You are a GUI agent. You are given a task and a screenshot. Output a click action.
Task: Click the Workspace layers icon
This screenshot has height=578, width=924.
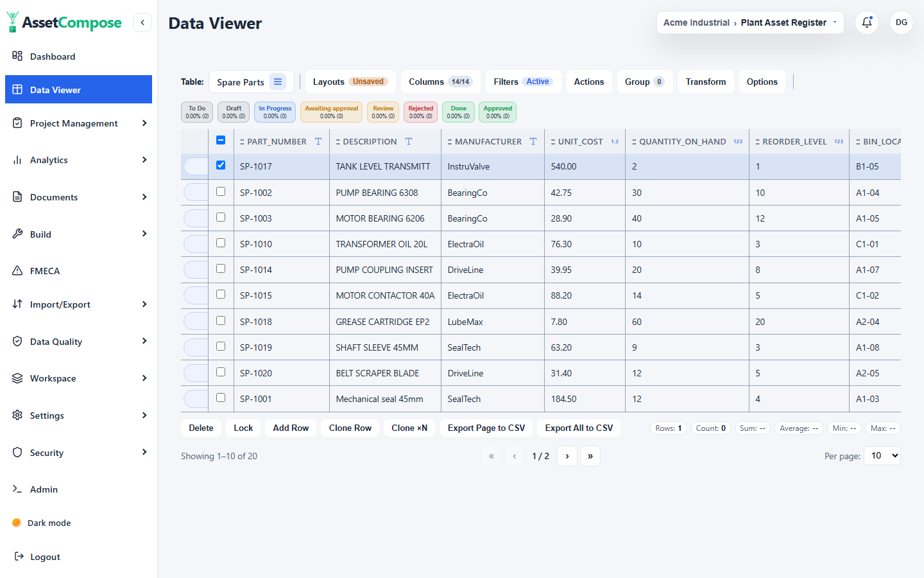click(x=17, y=378)
